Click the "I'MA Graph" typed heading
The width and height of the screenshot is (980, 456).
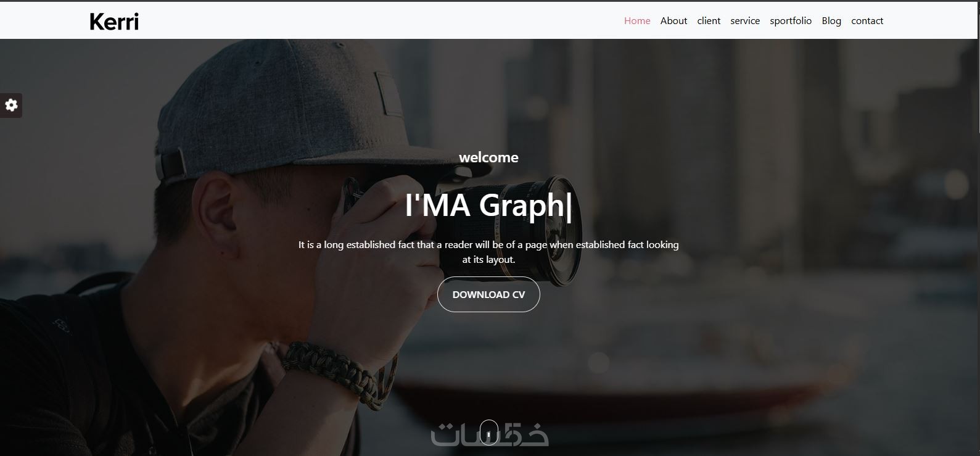point(488,205)
